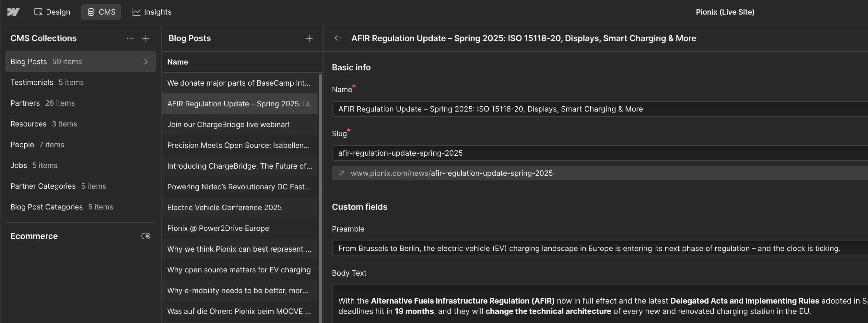The height and width of the screenshot is (323, 868).
Task: Open 'Why we think Pionix can best represent' post
Action: click(x=240, y=249)
